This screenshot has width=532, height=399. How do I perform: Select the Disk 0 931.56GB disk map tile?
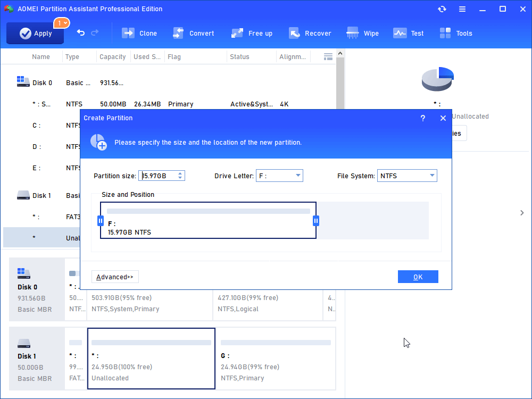pos(37,289)
